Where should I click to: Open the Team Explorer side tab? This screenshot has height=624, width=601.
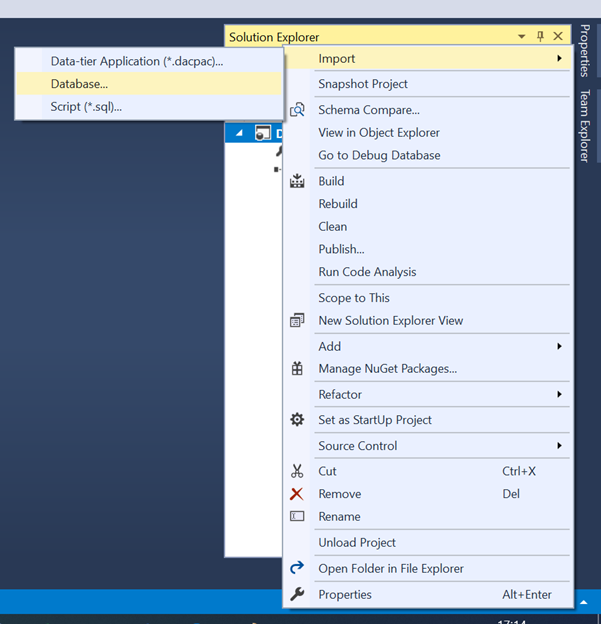(585, 125)
